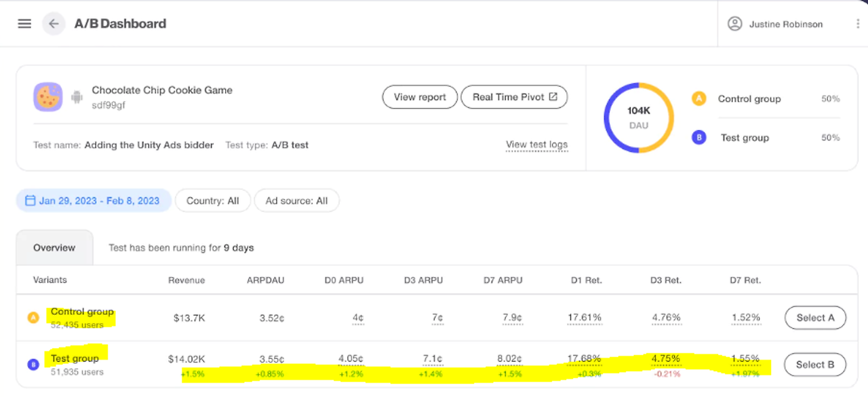
Task: Click the D3 ARPU column header
Action: [x=423, y=280]
